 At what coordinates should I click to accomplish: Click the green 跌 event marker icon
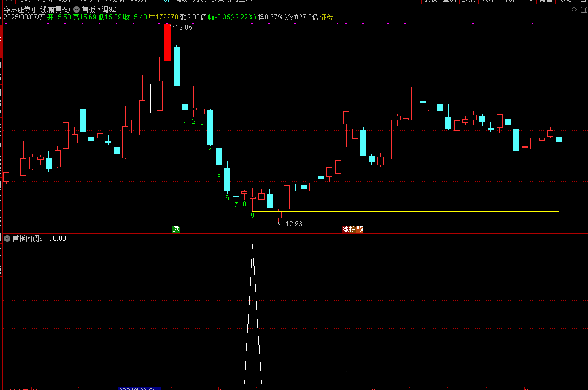coord(176,229)
